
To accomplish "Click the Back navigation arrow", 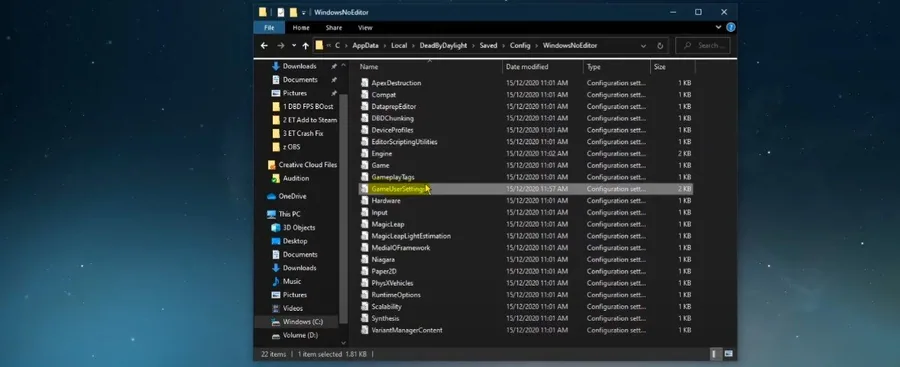I will pyautogui.click(x=264, y=46).
